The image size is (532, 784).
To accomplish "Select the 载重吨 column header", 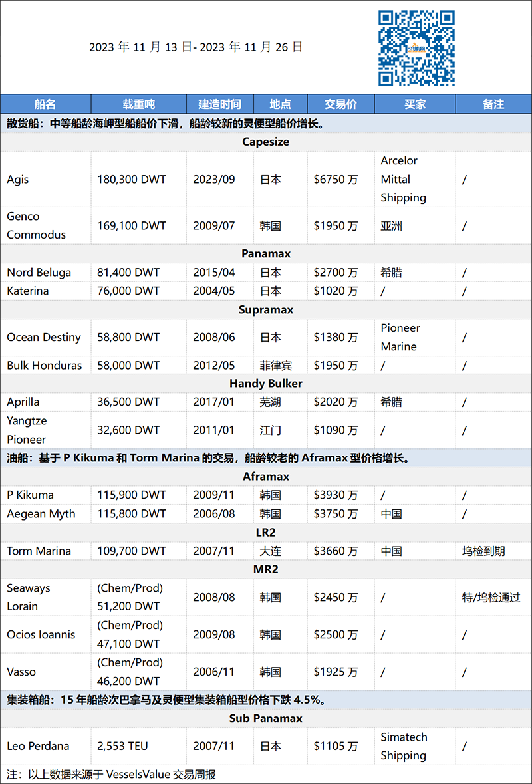I will (x=139, y=104).
